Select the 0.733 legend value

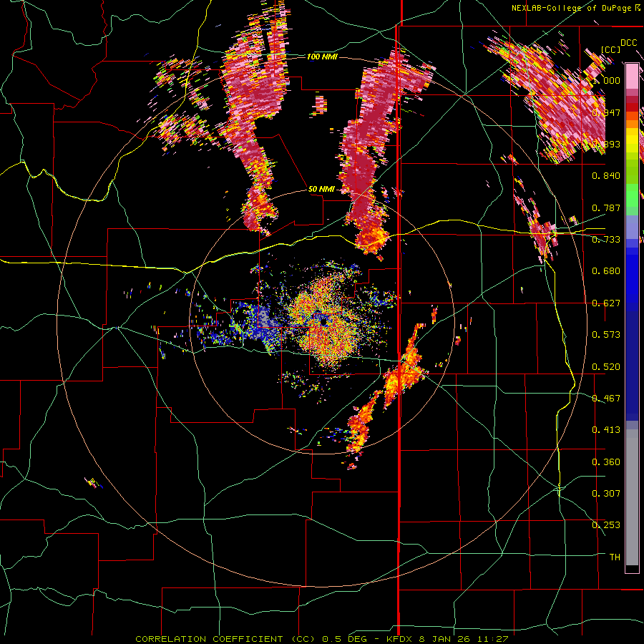tap(606, 240)
